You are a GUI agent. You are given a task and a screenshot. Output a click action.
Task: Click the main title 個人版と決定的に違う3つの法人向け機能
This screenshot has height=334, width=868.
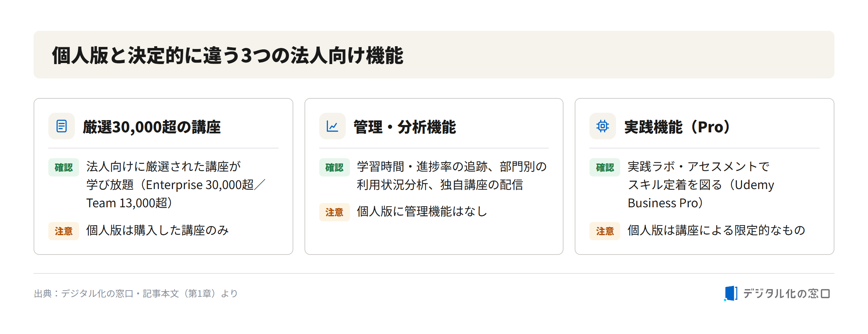[227, 55]
